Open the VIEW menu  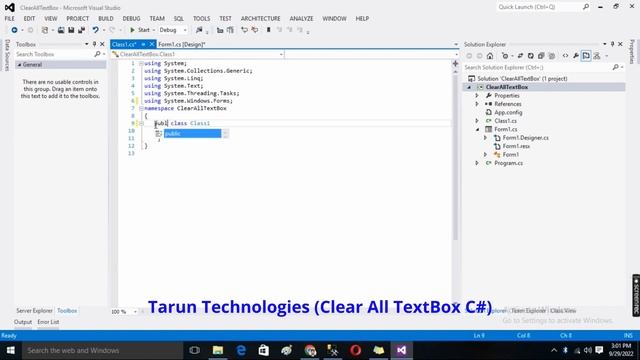tap(51, 18)
